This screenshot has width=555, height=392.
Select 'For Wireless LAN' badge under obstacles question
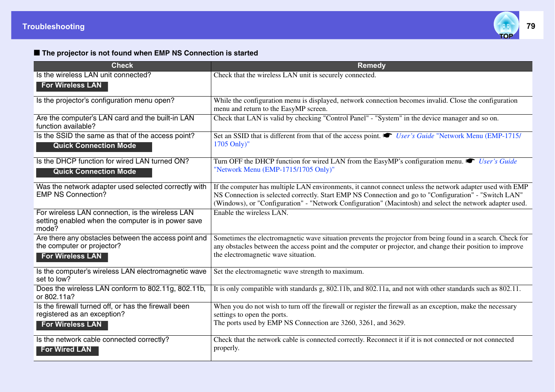coord(72,257)
